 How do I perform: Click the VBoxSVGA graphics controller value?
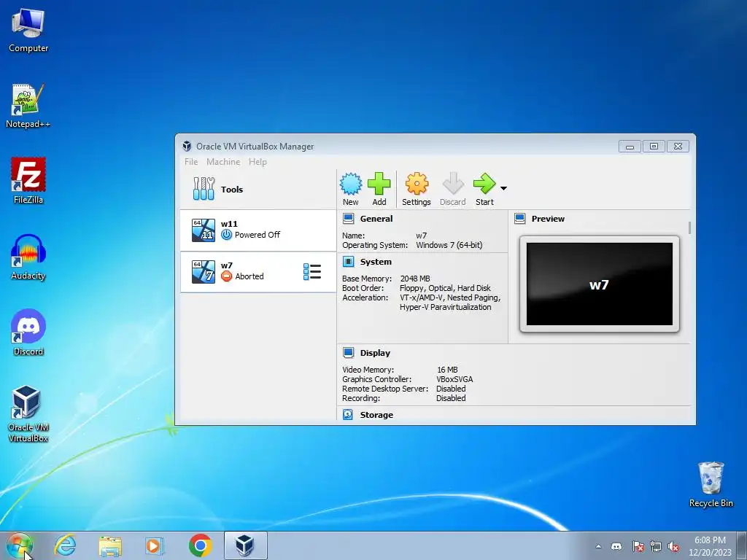click(x=454, y=379)
